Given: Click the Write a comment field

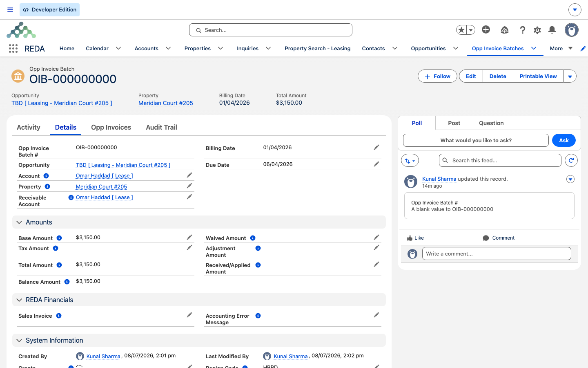Looking at the screenshot, I should coord(497,254).
